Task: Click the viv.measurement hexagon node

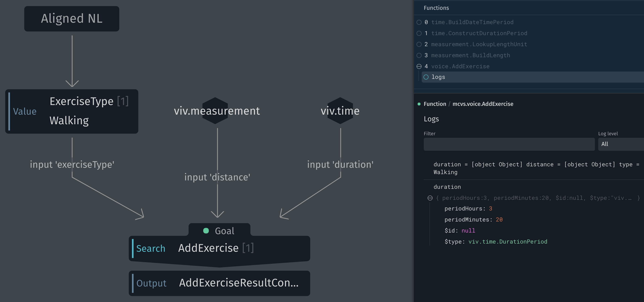Action: pos(215,111)
